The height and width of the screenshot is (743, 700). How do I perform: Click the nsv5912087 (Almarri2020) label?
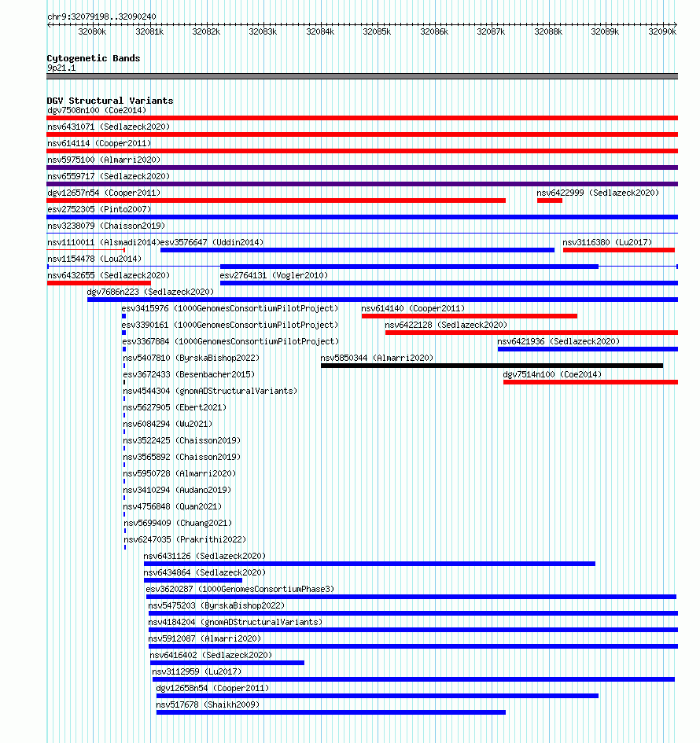click(204, 638)
